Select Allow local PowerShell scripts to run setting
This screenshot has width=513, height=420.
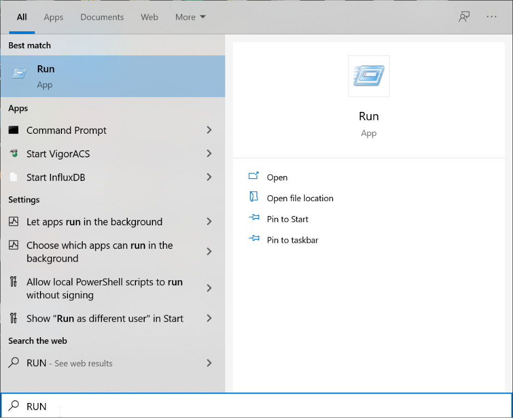pyautogui.click(x=105, y=288)
